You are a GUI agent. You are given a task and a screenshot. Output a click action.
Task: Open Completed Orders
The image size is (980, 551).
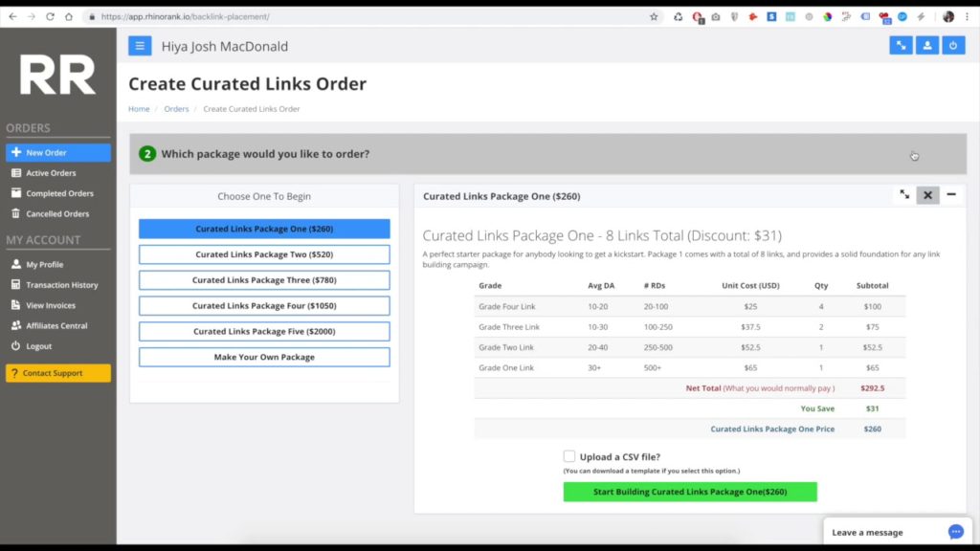pyautogui.click(x=59, y=193)
